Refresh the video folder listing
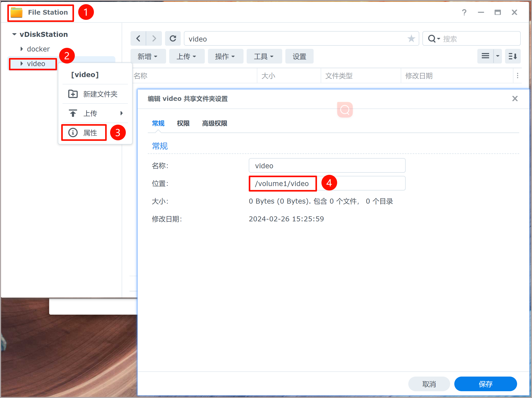Screen dimensions: 532x398 [x=173, y=39]
